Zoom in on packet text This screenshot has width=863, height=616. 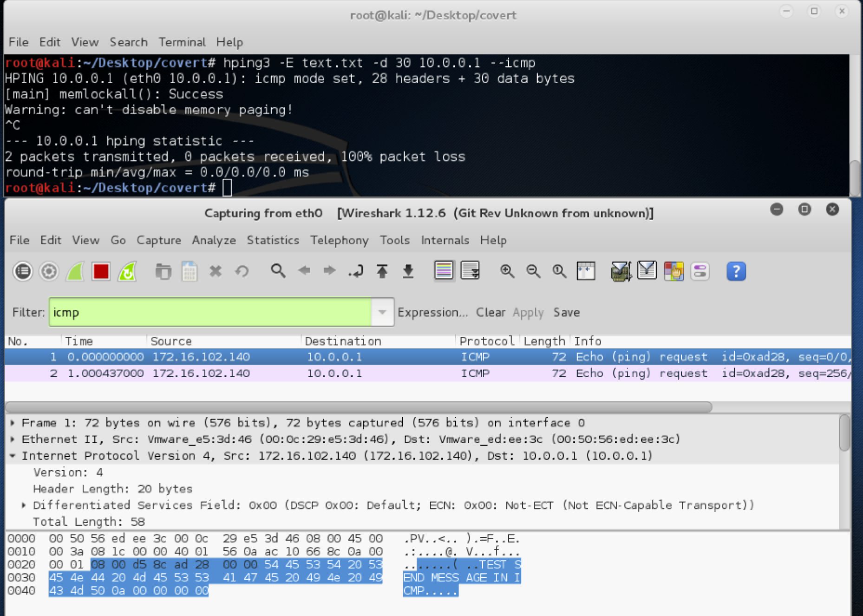507,271
